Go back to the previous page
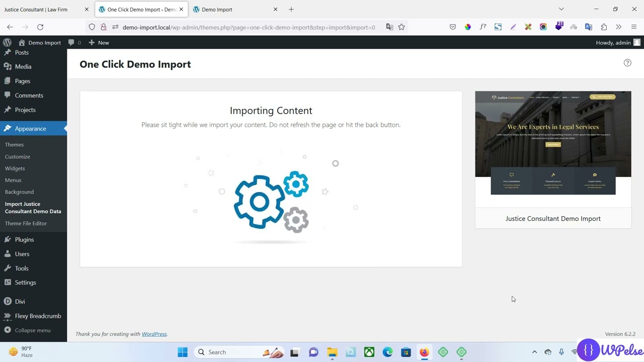The image size is (644, 362). [10, 27]
